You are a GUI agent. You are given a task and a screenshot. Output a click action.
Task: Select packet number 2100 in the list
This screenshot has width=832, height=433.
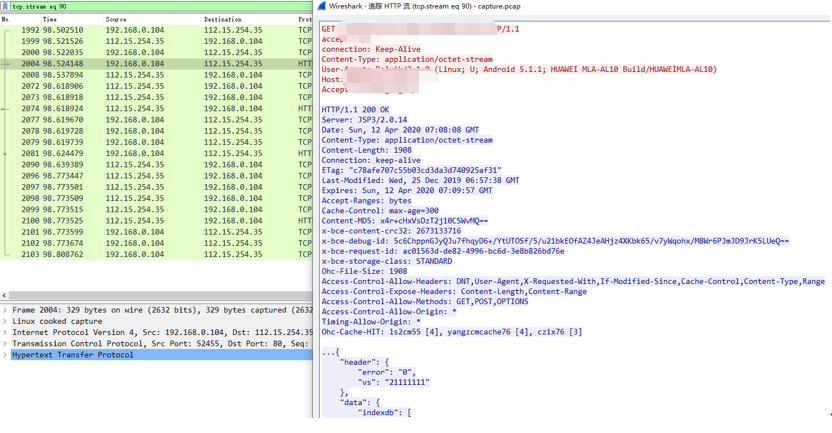[157, 221]
